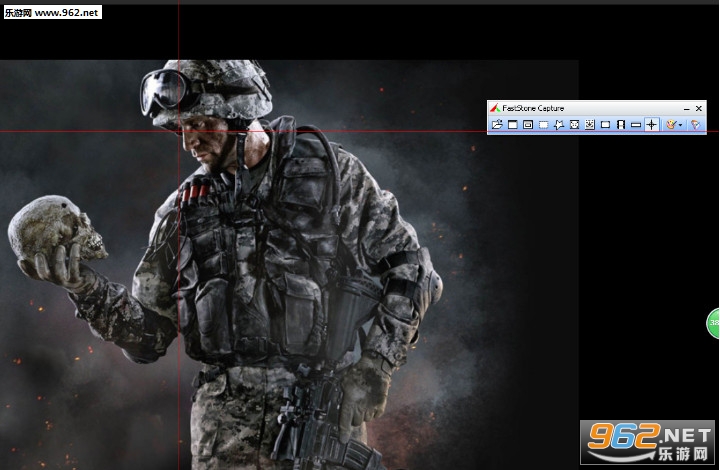Select the Capture Active Window tool

pyautogui.click(x=513, y=124)
